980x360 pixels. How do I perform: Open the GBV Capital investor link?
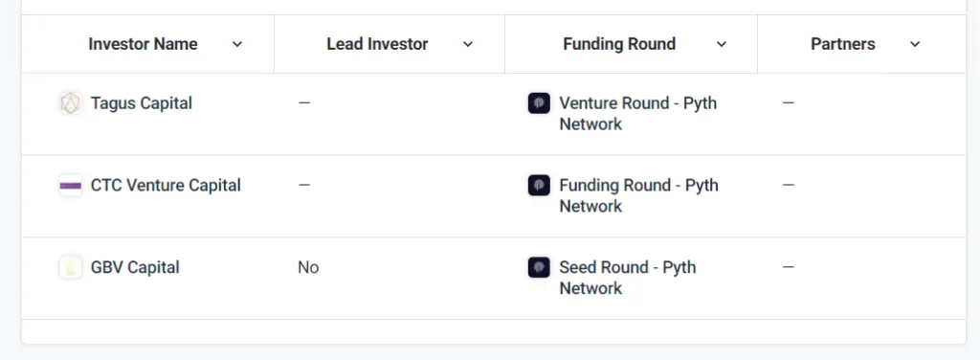(135, 267)
